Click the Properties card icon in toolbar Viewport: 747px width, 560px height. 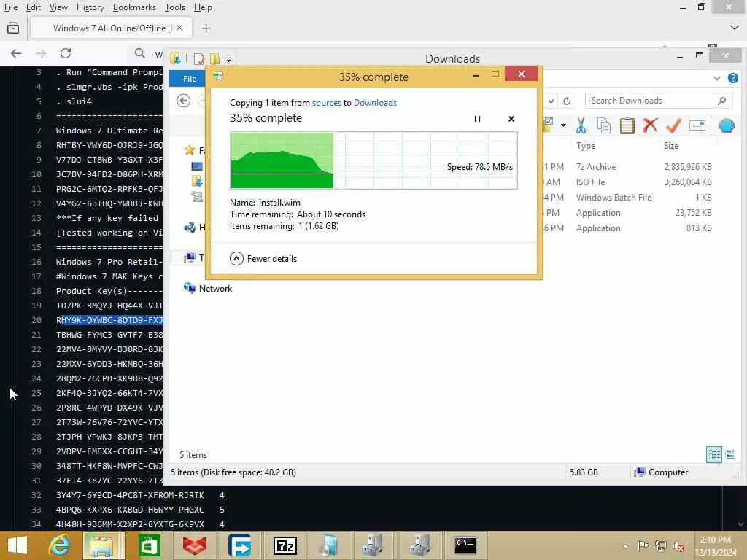[697, 125]
